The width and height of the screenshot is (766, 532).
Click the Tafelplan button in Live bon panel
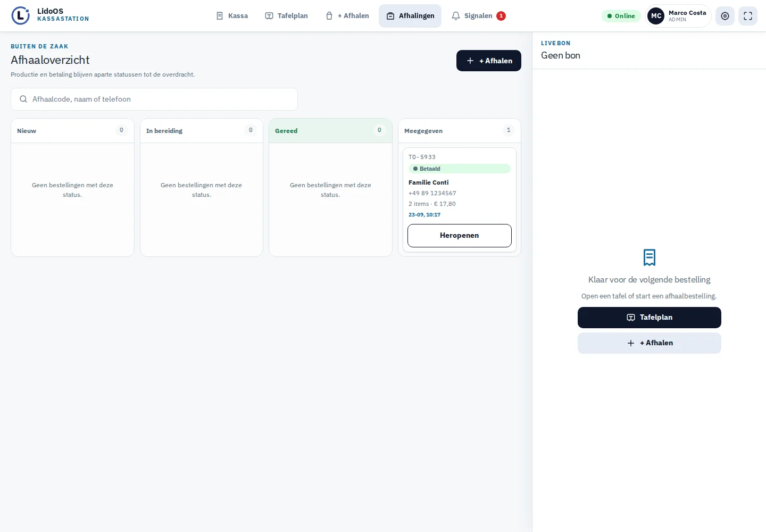click(650, 318)
